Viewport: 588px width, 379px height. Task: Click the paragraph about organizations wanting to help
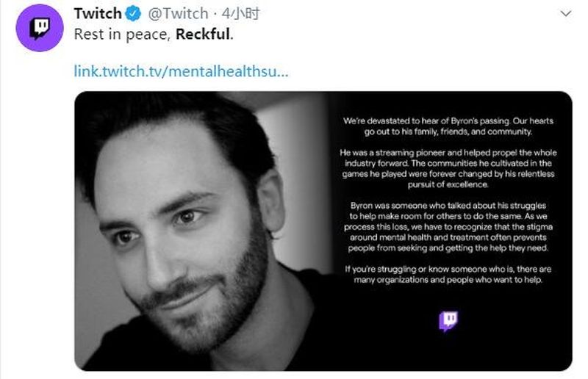(448, 275)
